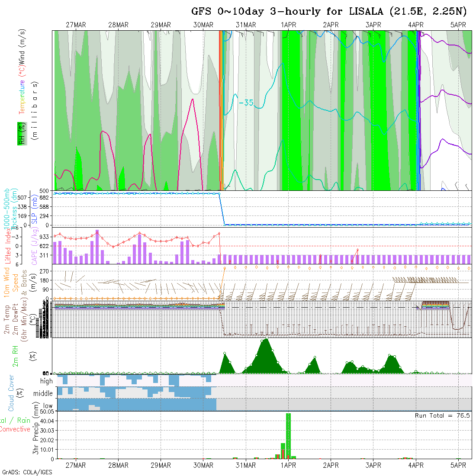
Task: Select the "low" cloud cover row label
Action: coord(48,406)
